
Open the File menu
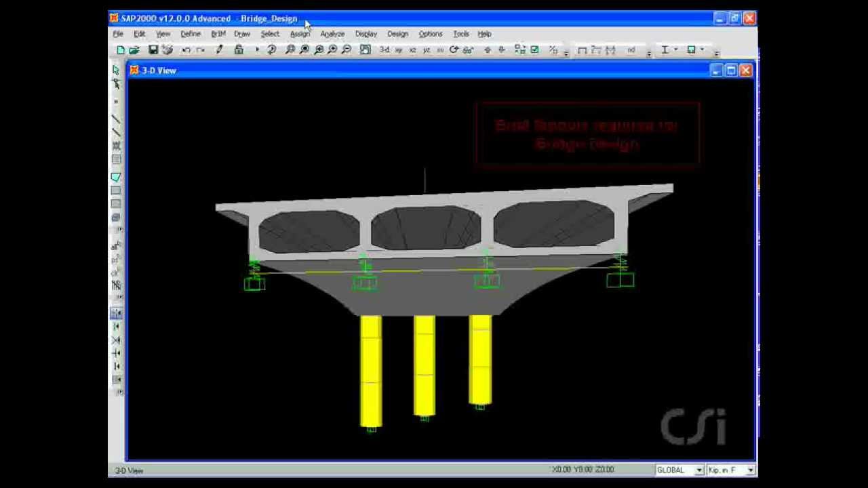click(x=118, y=34)
